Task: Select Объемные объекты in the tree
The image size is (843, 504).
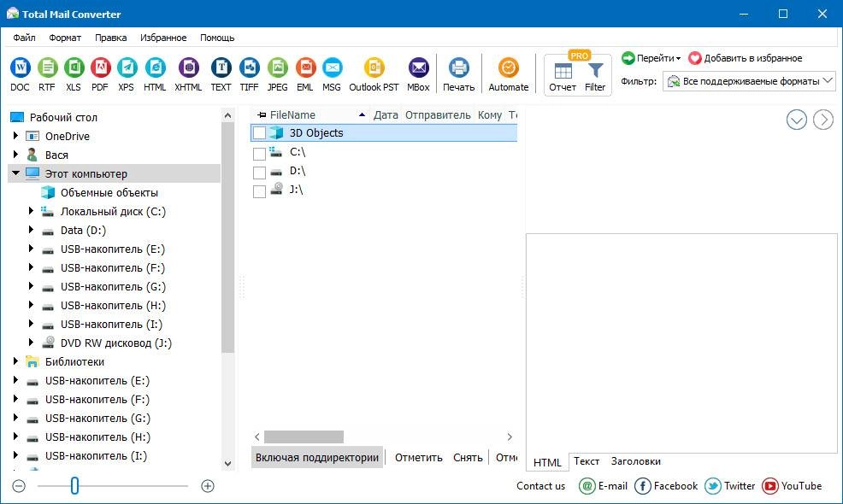Action: pyautogui.click(x=109, y=192)
